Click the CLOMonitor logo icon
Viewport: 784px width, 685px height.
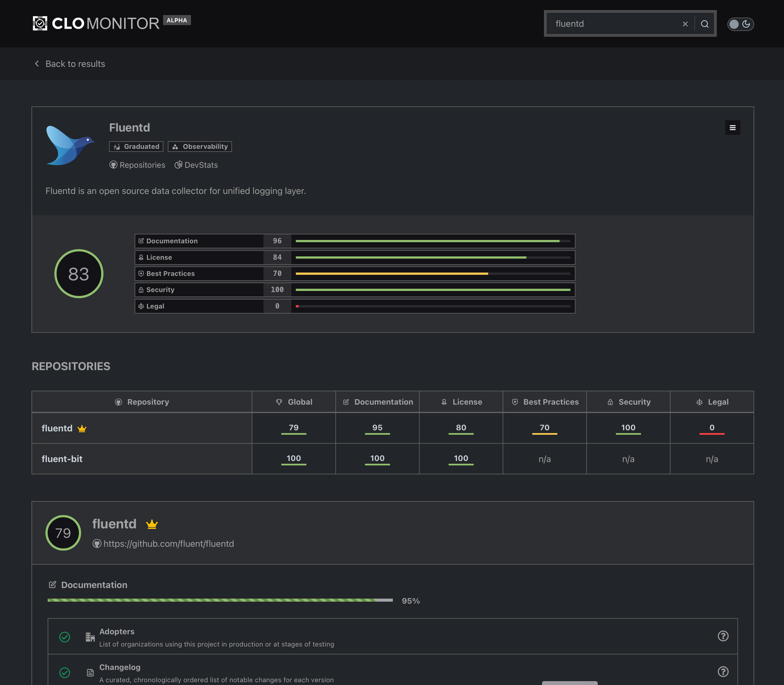point(40,23)
